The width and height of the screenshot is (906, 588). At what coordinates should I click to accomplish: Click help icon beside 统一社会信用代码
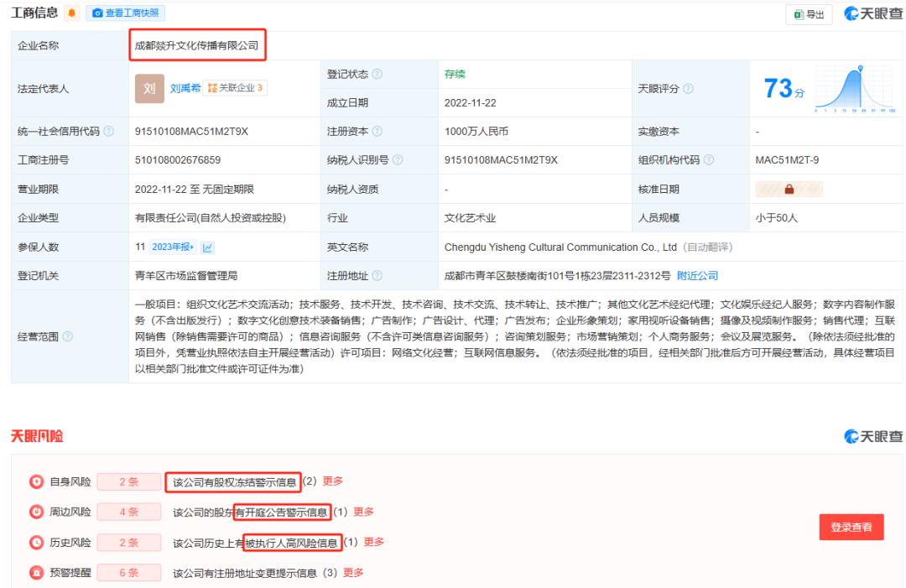click(109, 132)
